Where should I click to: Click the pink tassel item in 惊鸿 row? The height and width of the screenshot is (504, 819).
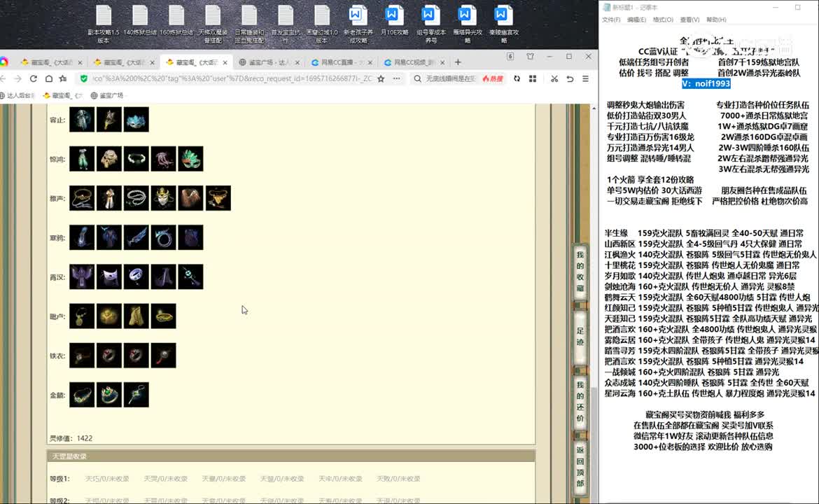click(164, 159)
